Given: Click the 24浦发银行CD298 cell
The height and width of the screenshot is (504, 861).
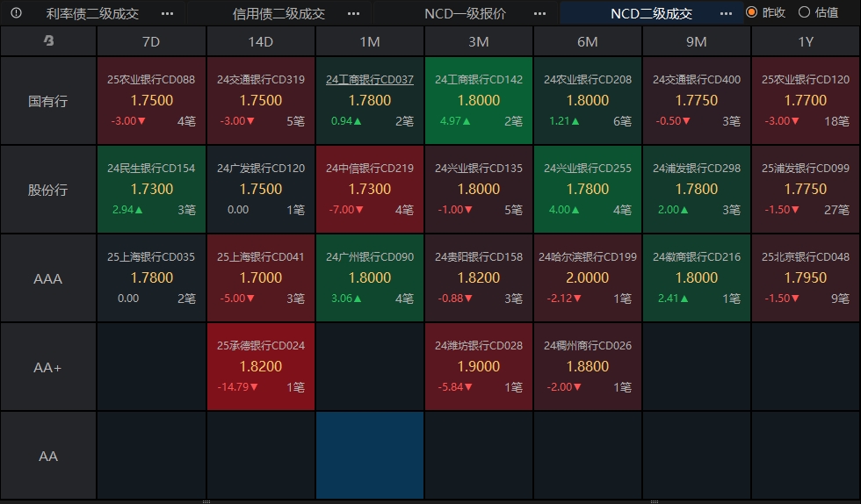Looking at the screenshot, I should click(696, 190).
